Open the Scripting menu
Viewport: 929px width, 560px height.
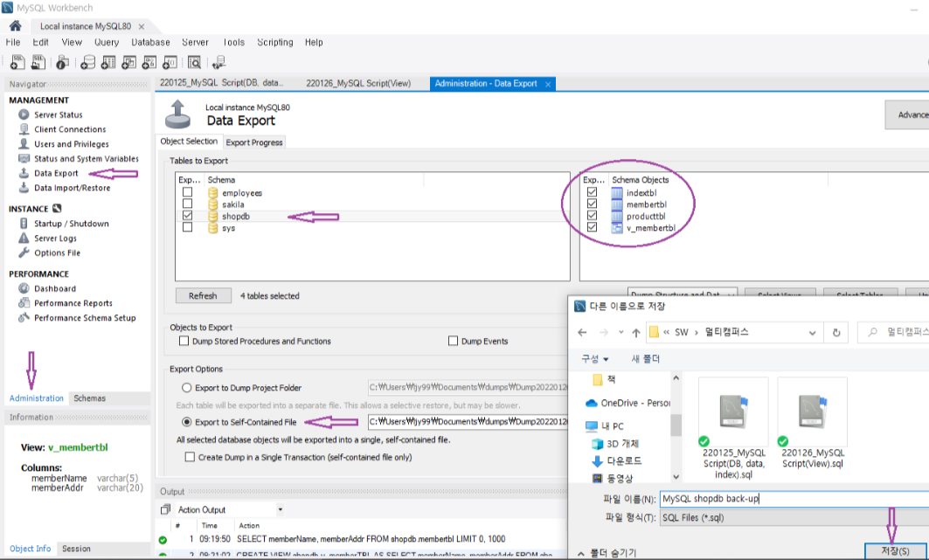tap(275, 43)
